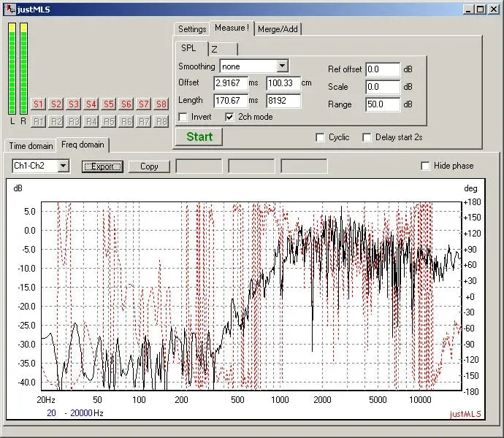504x438 pixels.
Task: Click the Export button
Action: (102, 166)
